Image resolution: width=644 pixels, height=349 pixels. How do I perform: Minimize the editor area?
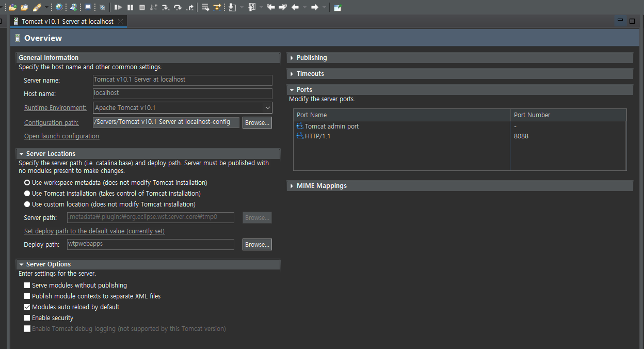(620, 21)
